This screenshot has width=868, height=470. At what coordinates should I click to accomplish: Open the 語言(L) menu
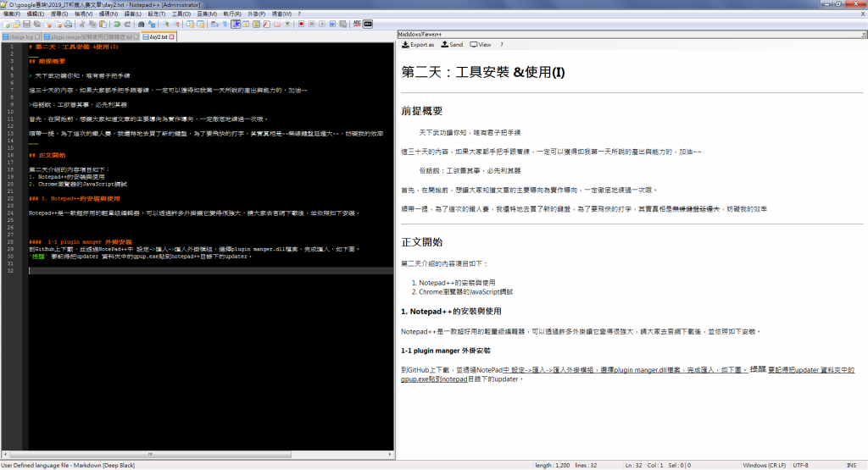[133, 14]
